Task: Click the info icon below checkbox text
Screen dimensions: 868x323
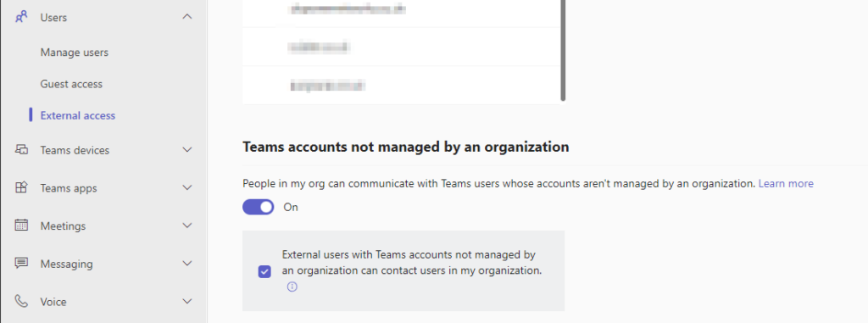Action: point(292,287)
